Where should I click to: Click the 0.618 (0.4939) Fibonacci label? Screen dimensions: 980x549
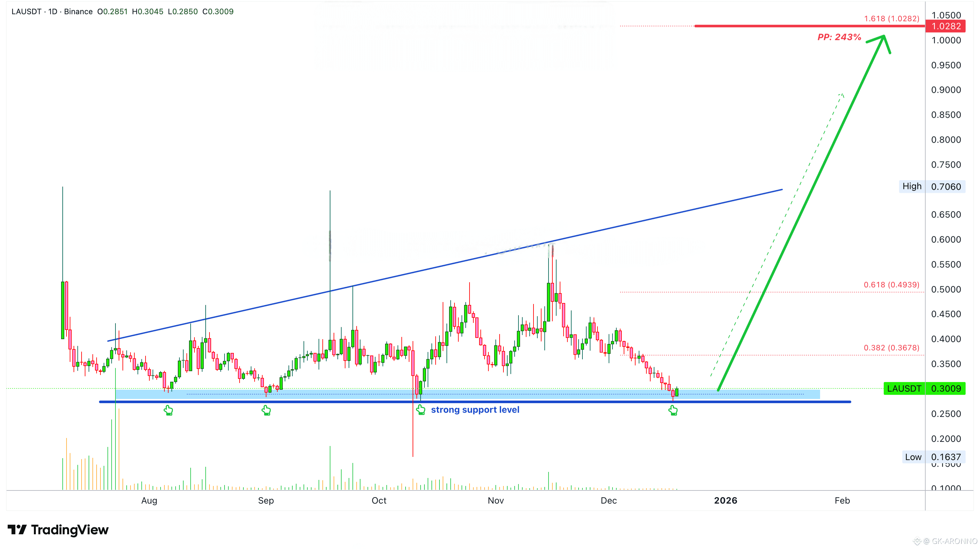[x=891, y=285]
